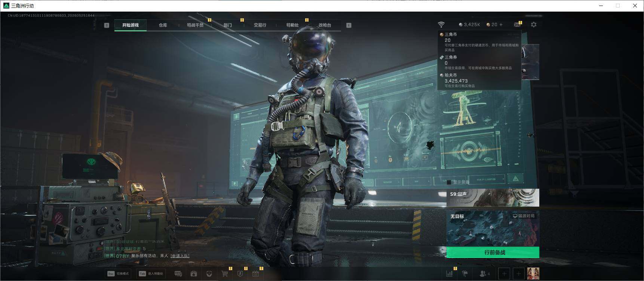The image size is (644, 281).
Task: Open the 开始游戏 tab
Action: coord(131,25)
